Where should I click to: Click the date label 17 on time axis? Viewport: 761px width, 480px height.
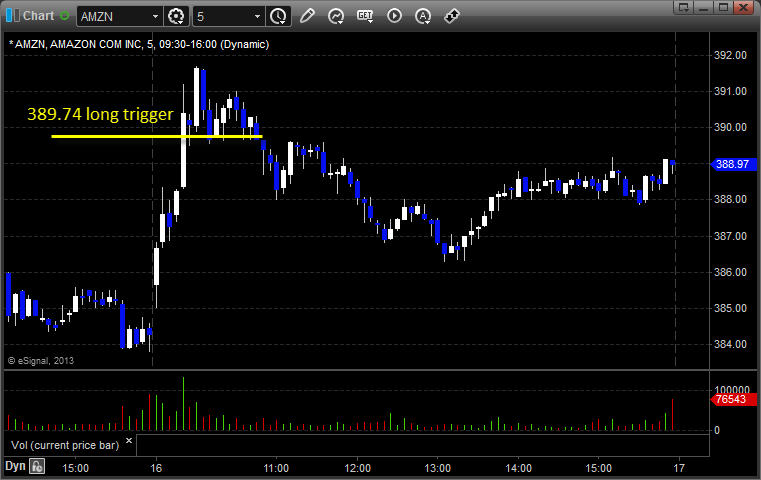pyautogui.click(x=679, y=468)
